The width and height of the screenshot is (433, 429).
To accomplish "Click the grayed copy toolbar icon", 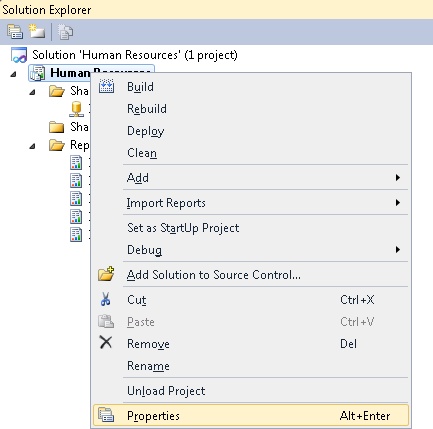I will tap(65, 32).
